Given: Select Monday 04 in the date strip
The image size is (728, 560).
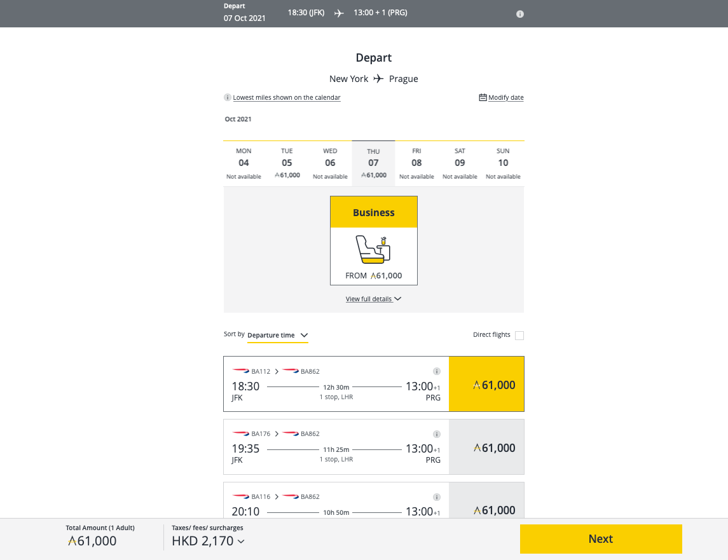Looking at the screenshot, I should [x=244, y=163].
